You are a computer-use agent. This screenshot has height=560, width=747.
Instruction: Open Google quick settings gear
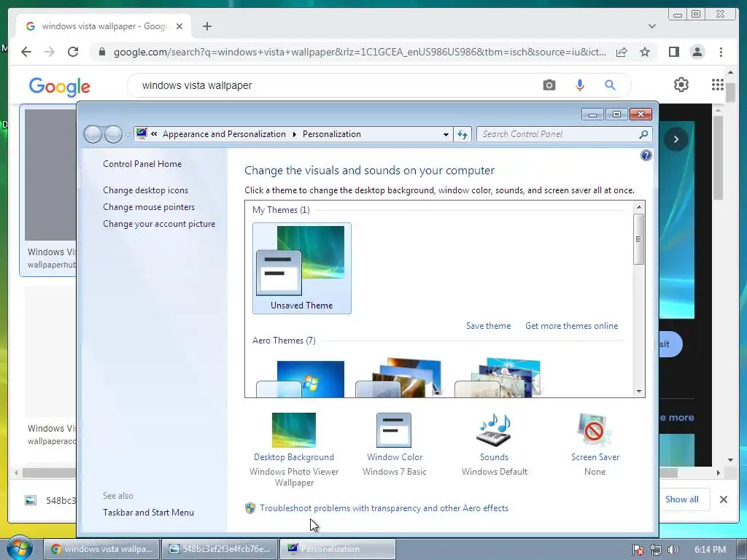tap(681, 85)
